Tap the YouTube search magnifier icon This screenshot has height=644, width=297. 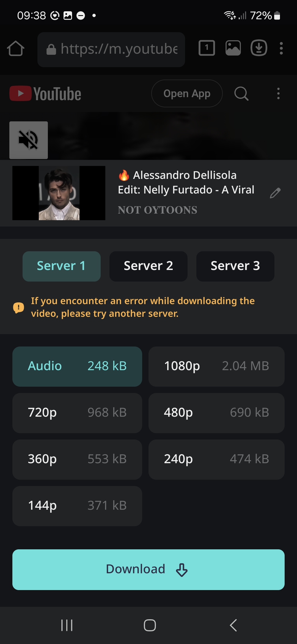(x=241, y=94)
